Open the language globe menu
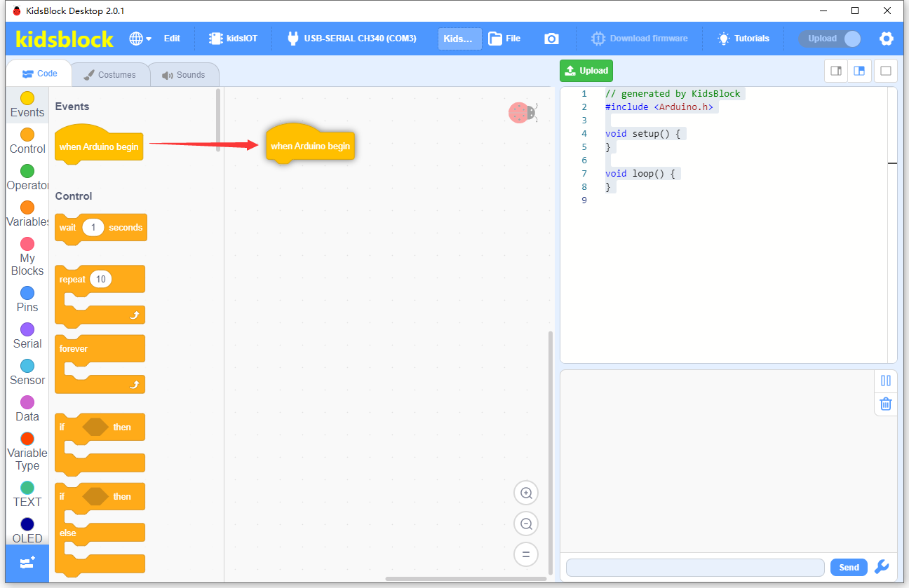This screenshot has height=588, width=909. [x=140, y=39]
